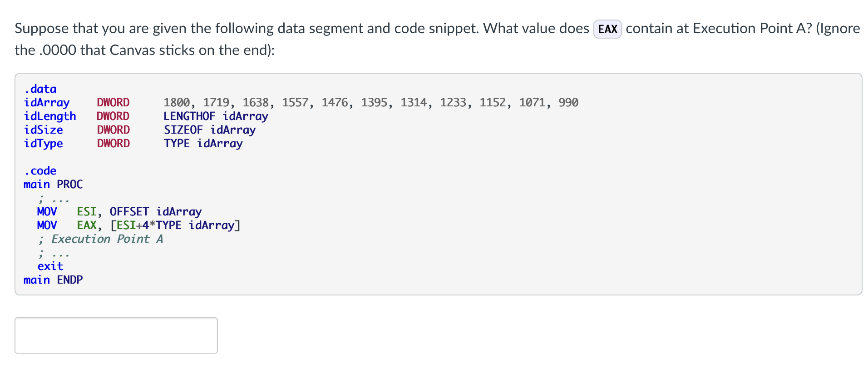
Task: Click the value 1476 in the array list
Action: [x=335, y=102]
